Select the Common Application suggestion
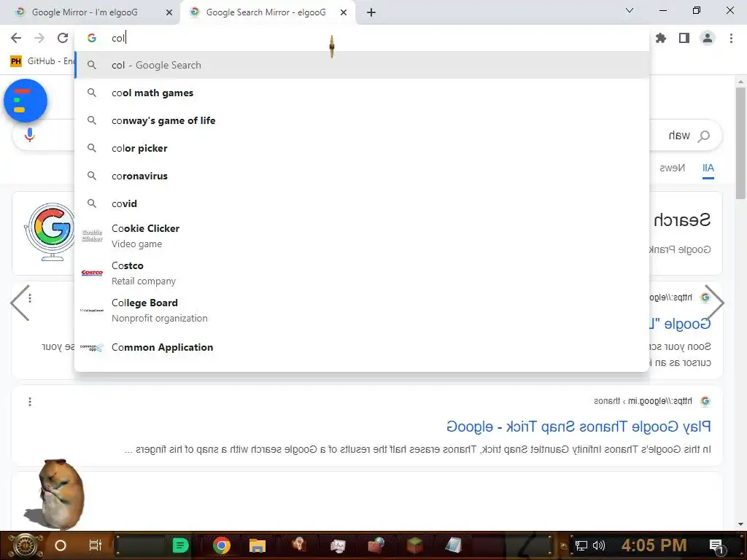 [x=362, y=347]
